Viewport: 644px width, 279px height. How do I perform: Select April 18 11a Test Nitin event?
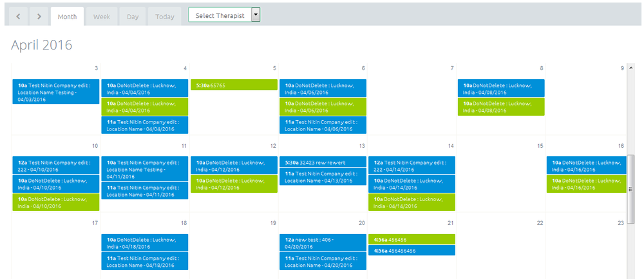pos(145,262)
